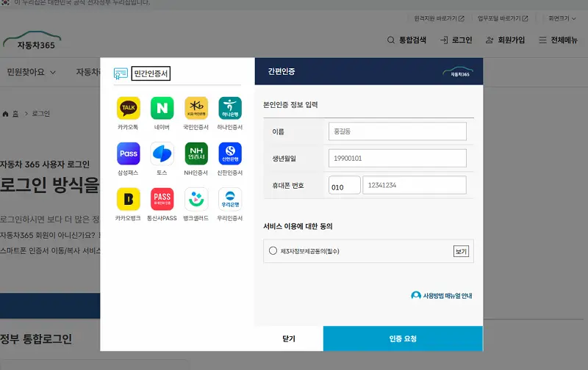The width and height of the screenshot is (588, 370).
Task: Click the phone number 12341234 input field
Action: (x=415, y=185)
